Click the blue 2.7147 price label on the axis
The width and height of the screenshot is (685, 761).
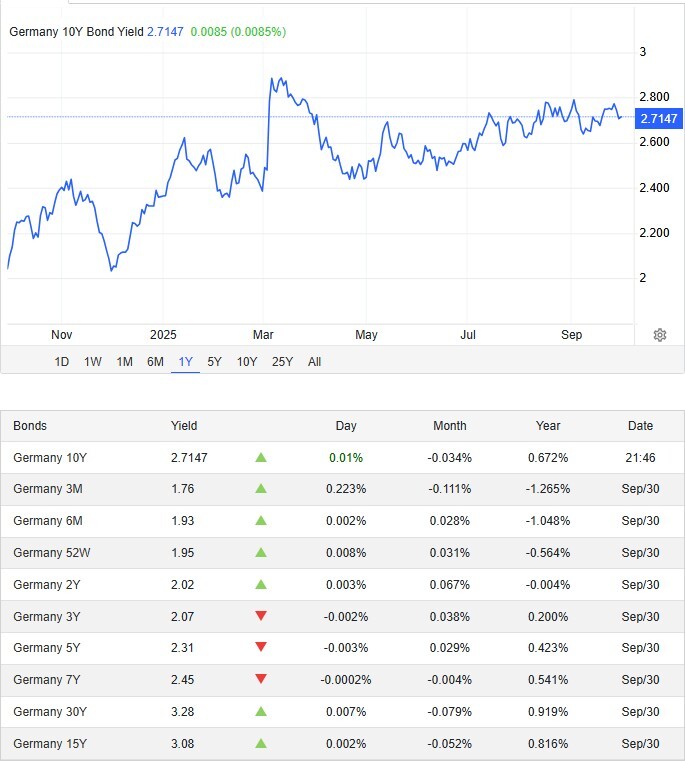click(658, 118)
